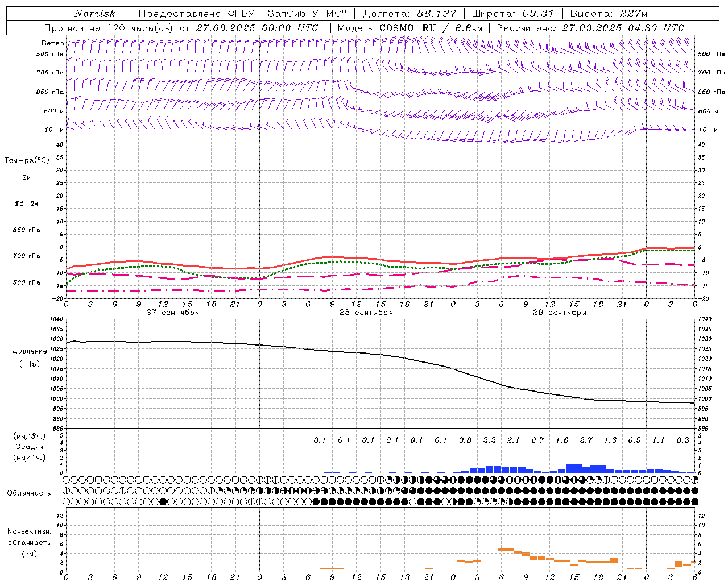Click the Ветер wind panel label
Screen dimensions: 728x582
tap(52, 43)
